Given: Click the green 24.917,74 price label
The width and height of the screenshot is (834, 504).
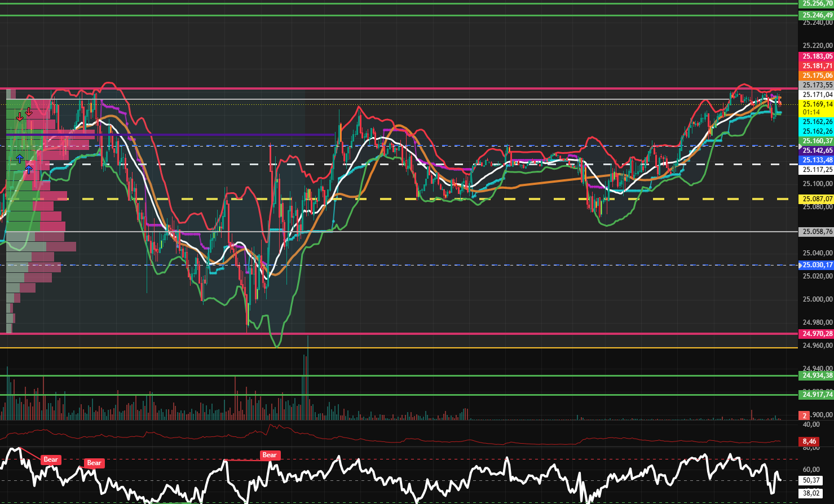Looking at the screenshot, I should (x=817, y=395).
